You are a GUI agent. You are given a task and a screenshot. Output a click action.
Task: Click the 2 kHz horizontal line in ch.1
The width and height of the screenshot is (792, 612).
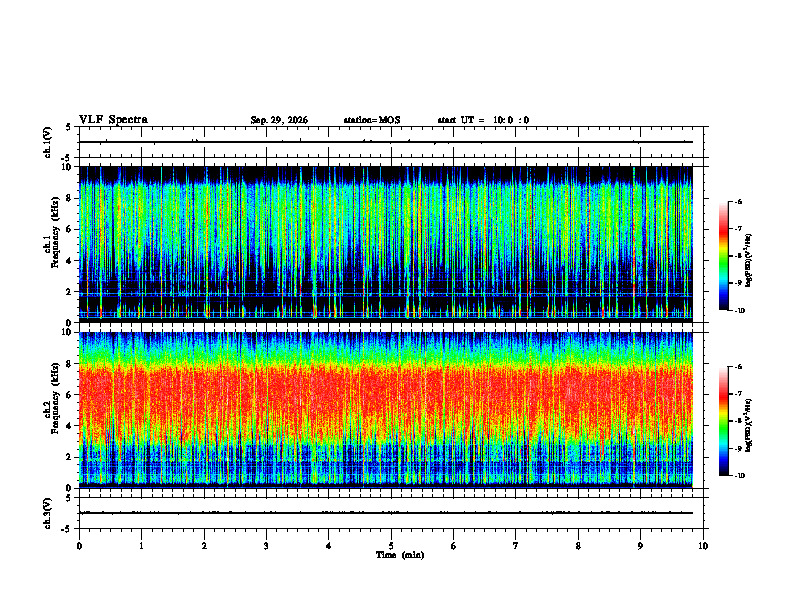click(386, 294)
